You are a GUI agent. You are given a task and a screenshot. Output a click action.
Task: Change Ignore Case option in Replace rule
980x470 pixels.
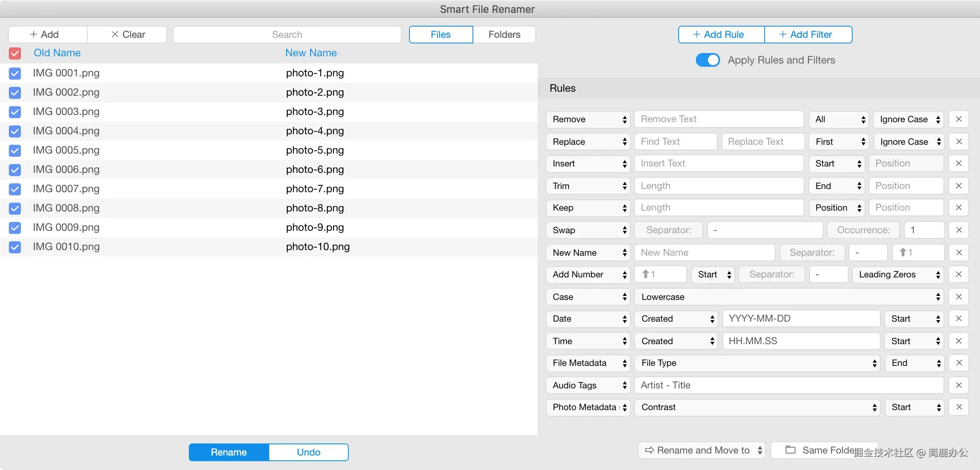click(x=908, y=142)
